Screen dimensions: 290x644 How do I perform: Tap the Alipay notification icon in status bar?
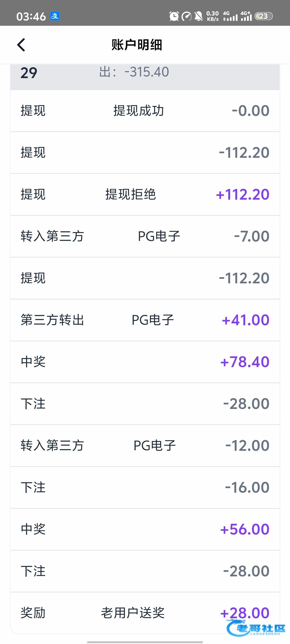click(x=55, y=16)
